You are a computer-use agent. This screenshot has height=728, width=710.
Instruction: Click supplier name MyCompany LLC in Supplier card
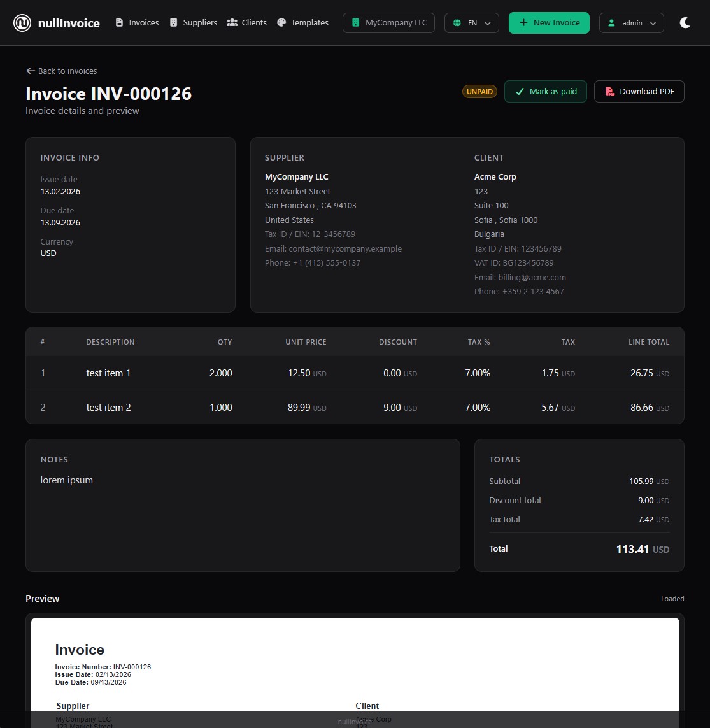click(x=297, y=176)
